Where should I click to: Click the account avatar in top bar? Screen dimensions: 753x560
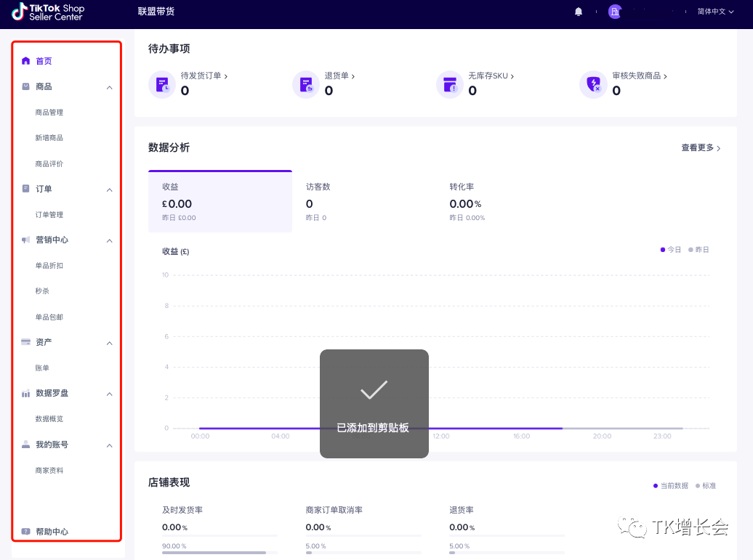615,12
